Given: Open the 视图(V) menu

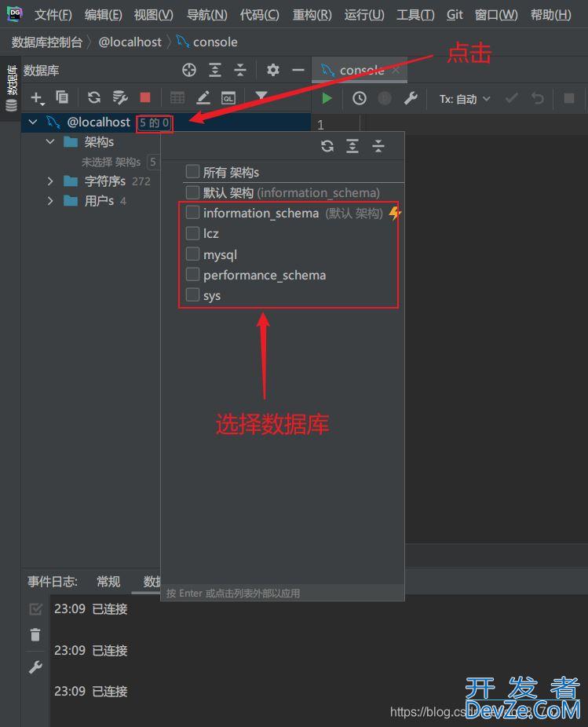Looking at the screenshot, I should 154,15.
